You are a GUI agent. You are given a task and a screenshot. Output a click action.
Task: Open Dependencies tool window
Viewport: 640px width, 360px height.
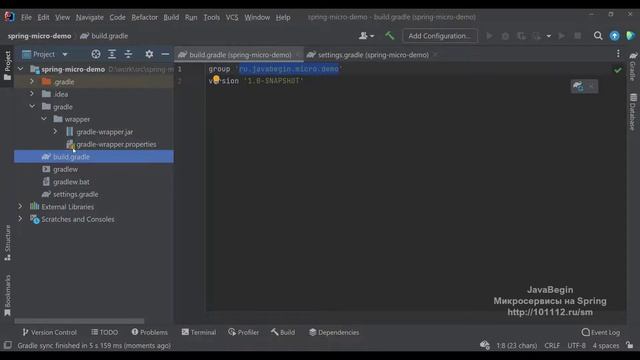(334, 332)
